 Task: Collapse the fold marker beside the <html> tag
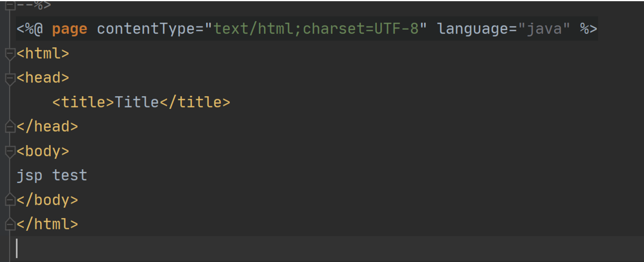click(x=10, y=53)
